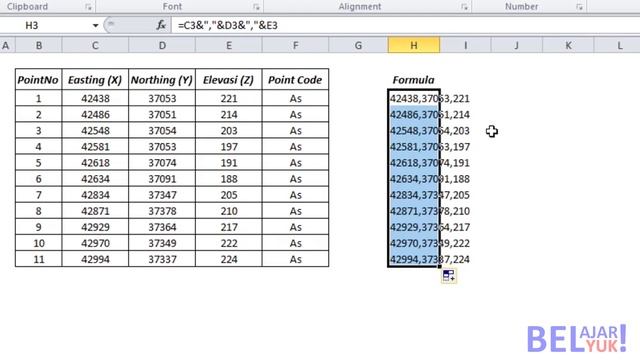Select cell with Northing 37054
This screenshot has height=360, width=640.
tap(162, 131)
